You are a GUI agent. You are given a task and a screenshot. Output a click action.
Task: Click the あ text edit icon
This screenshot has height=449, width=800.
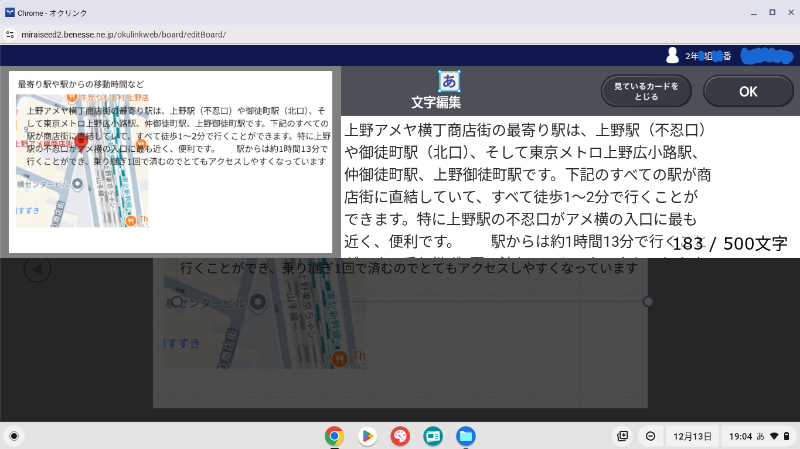pos(449,82)
